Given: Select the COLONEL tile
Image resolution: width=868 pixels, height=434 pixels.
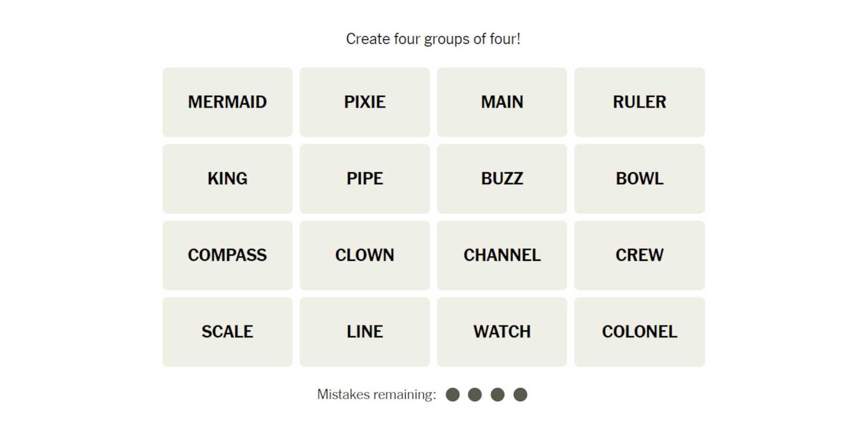Looking at the screenshot, I should (639, 332).
